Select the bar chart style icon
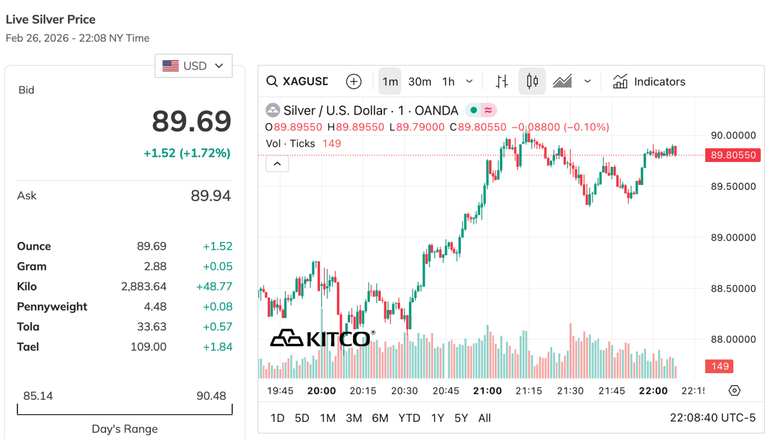This screenshot has width=770, height=439. [x=502, y=82]
